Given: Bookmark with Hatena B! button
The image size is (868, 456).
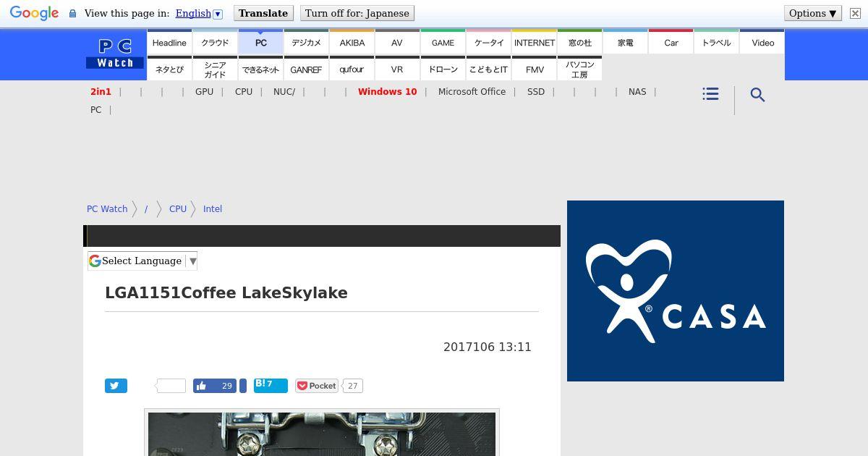Looking at the screenshot, I should tap(271, 386).
